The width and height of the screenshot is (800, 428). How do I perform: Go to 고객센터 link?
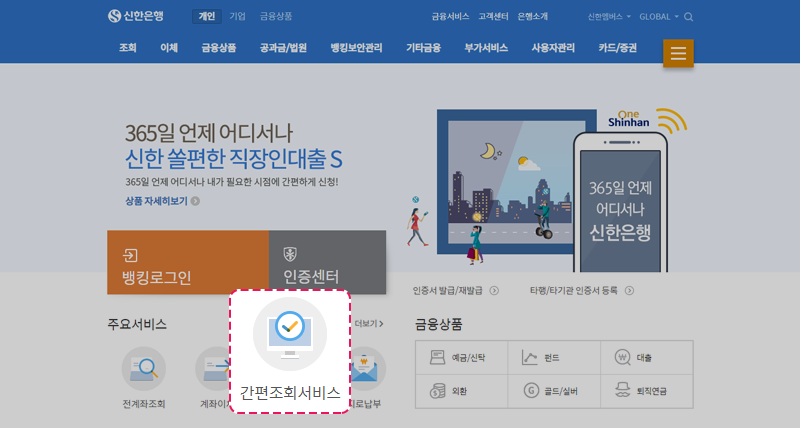pyautogui.click(x=493, y=16)
